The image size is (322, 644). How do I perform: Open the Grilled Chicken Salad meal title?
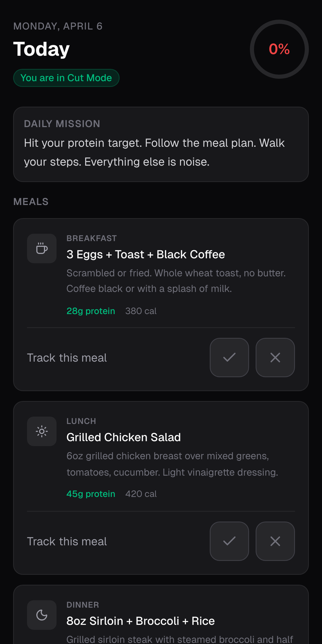[x=123, y=437]
